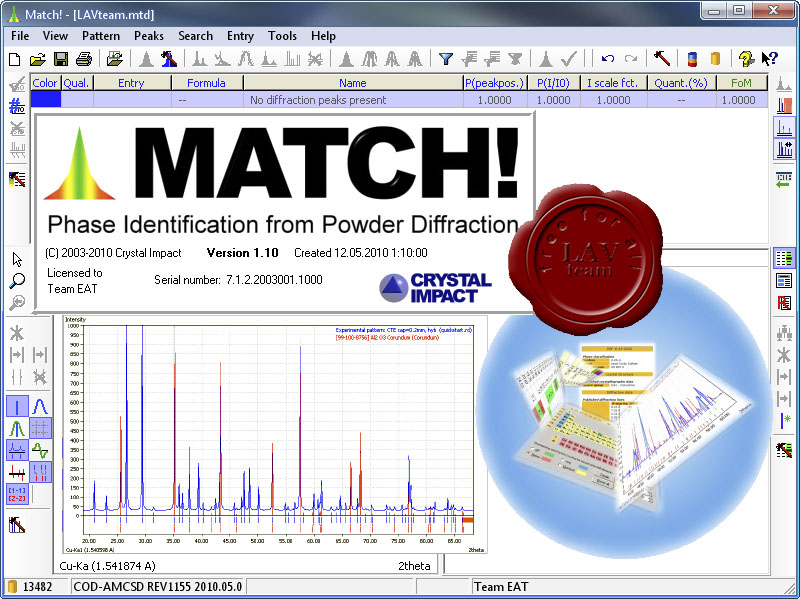Select the magnifying glass zoom tool
Screen dimensions: 800x599
[17, 281]
